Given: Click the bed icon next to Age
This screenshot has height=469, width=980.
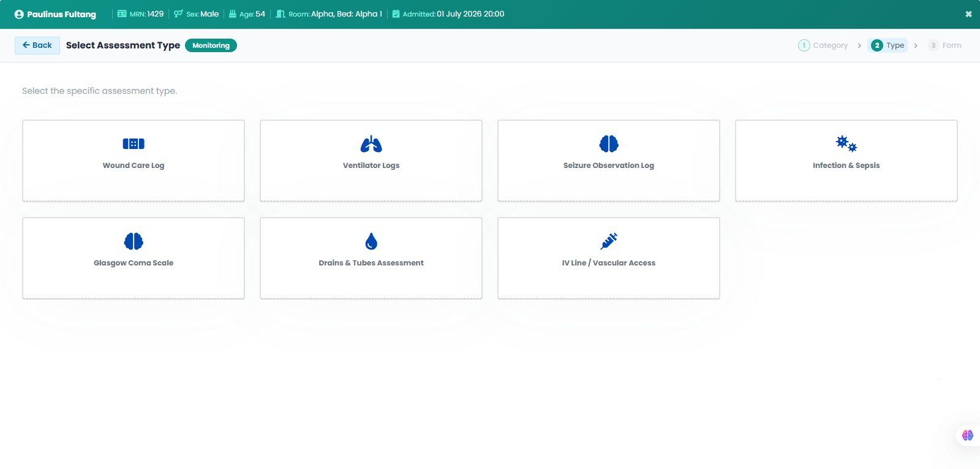Looking at the screenshot, I should 233,13.
